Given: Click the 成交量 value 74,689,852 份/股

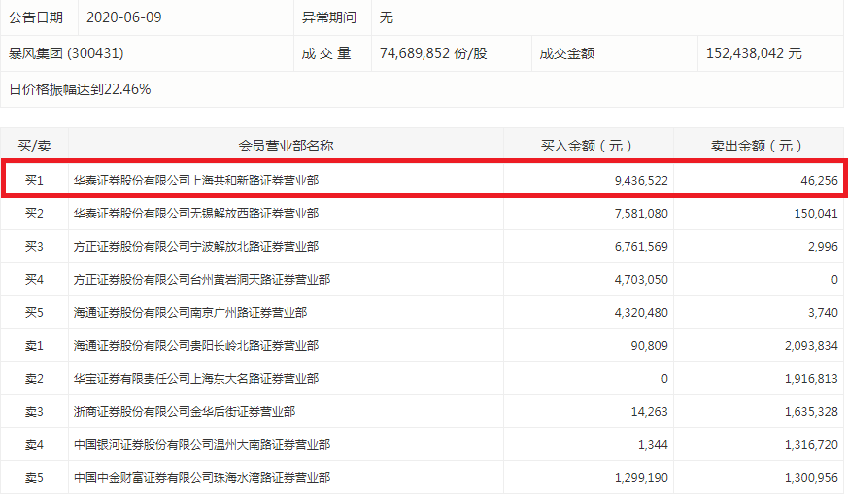Looking at the screenshot, I should [432, 54].
